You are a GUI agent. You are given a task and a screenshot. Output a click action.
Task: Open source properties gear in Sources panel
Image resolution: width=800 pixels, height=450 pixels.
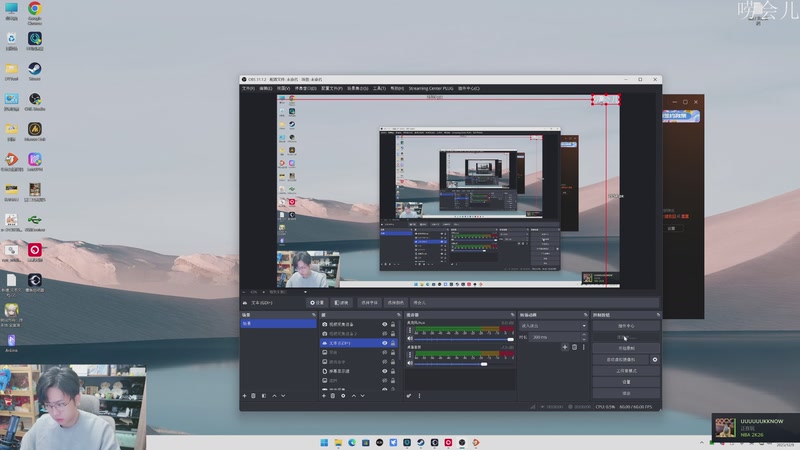pyautogui.click(x=343, y=396)
